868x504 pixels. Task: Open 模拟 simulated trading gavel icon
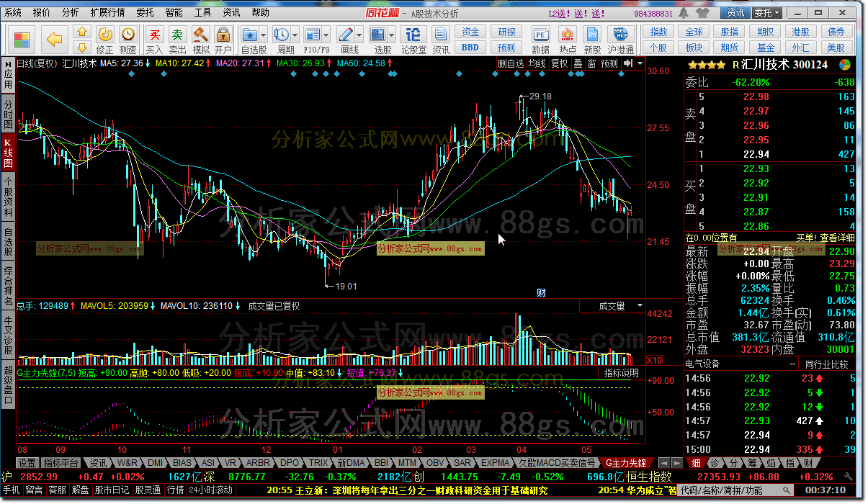tap(201, 40)
